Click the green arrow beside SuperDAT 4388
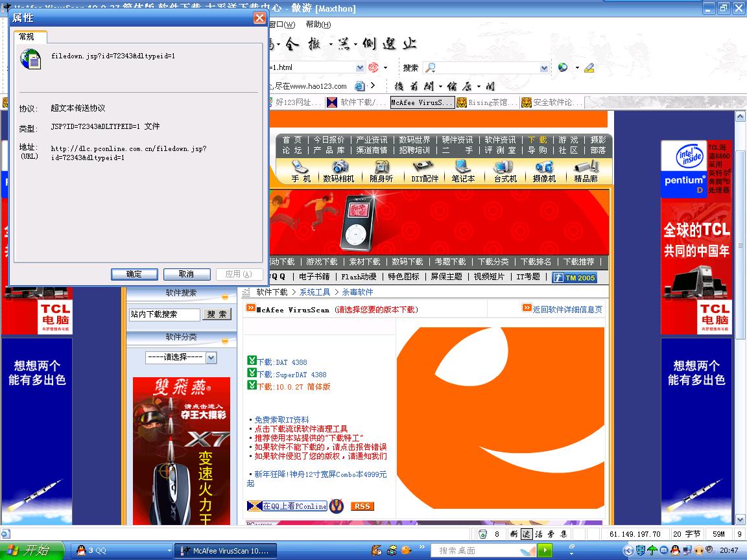747x560 pixels. point(252,373)
